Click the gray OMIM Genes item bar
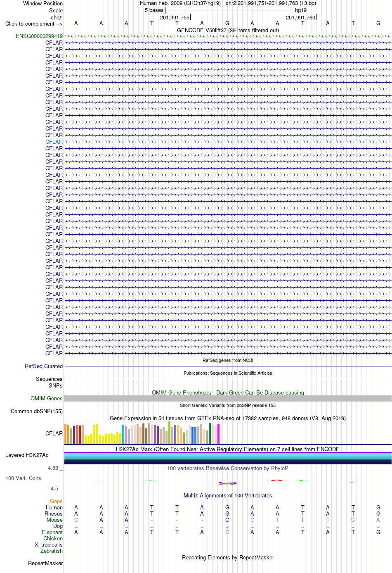 coord(228,398)
